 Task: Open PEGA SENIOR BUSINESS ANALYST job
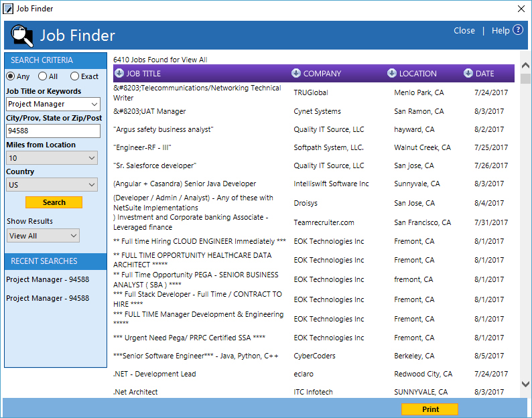196,279
